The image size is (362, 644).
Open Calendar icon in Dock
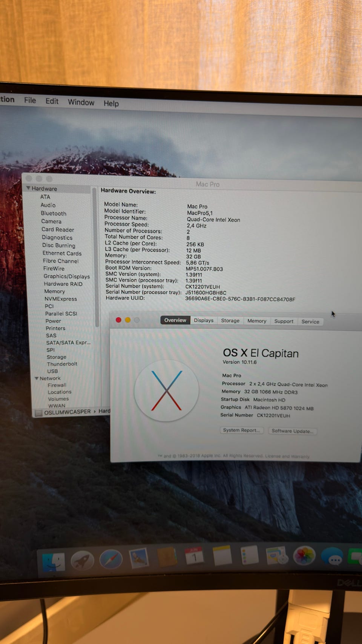point(195,556)
